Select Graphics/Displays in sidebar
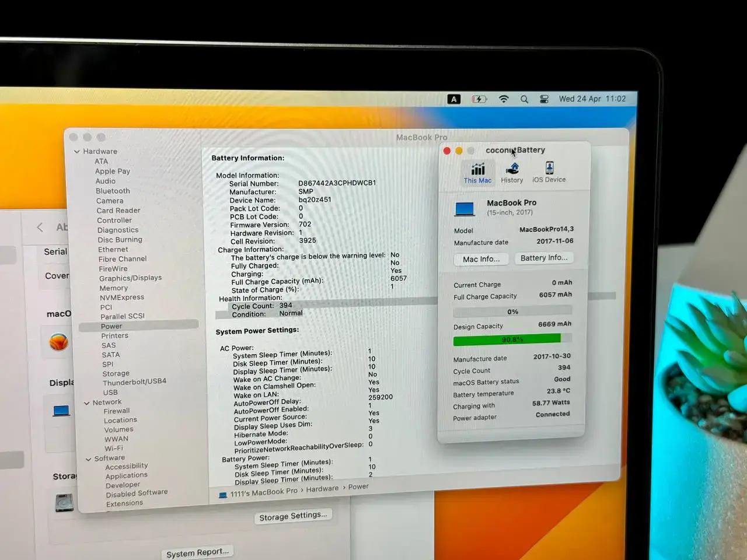Viewport: 747px width, 560px height. coord(131,278)
